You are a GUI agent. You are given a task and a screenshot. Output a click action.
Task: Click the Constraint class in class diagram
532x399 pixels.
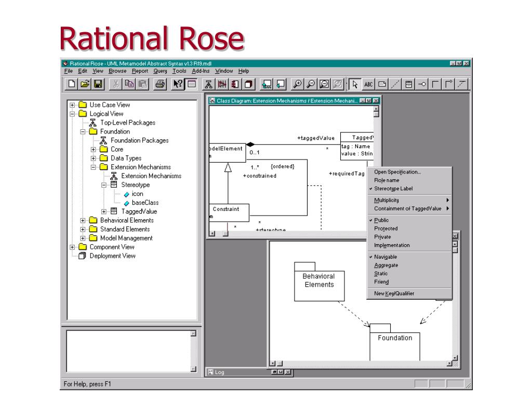[229, 212]
